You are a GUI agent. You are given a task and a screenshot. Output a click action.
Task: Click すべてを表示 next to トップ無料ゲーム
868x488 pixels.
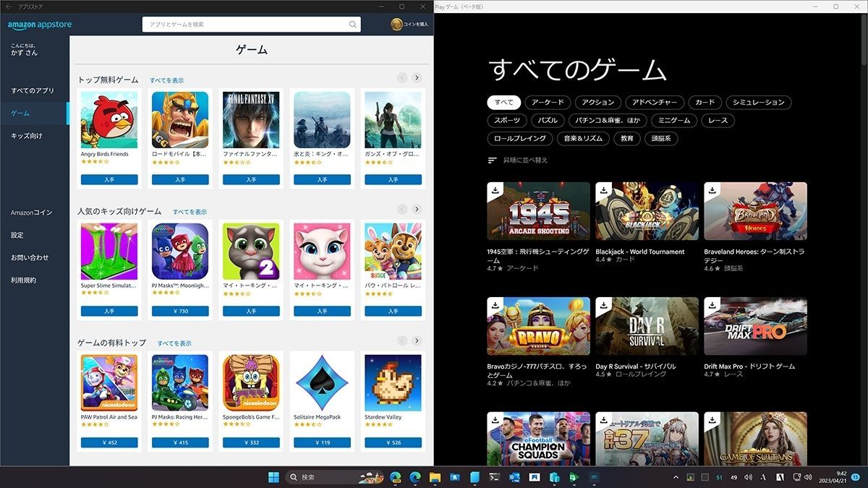[x=166, y=80]
